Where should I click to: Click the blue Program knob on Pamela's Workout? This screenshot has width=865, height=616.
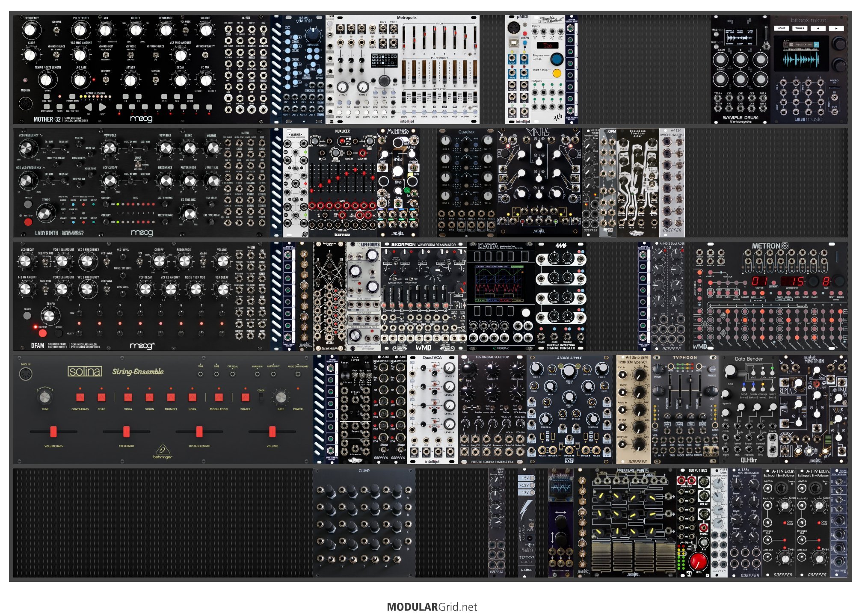557,59
